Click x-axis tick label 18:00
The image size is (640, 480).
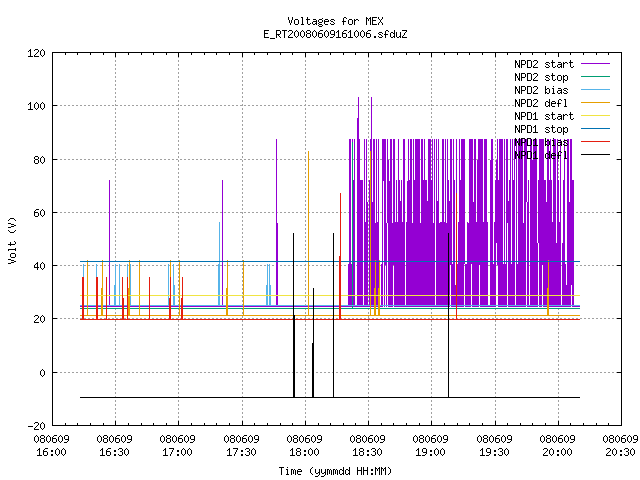tap(304, 453)
